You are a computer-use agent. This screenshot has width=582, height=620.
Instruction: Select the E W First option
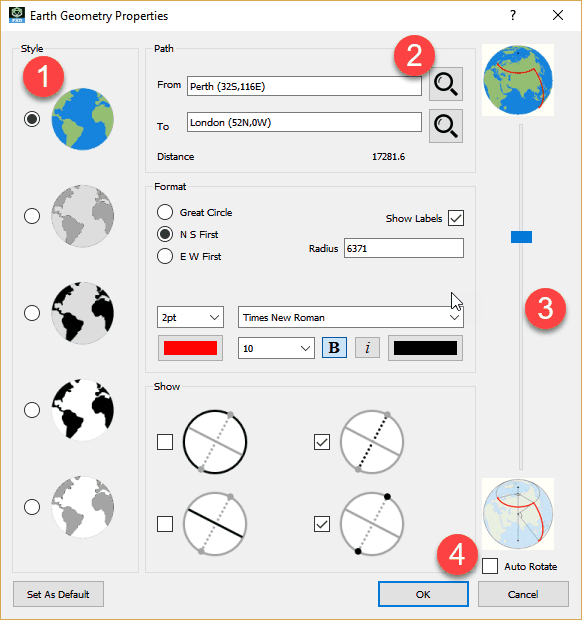coord(165,256)
